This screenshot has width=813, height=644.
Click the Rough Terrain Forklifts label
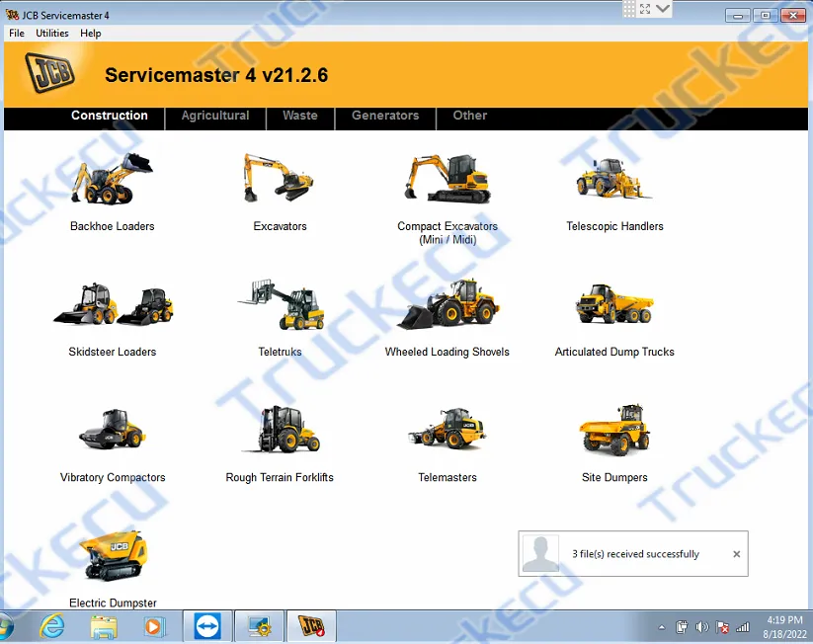[280, 477]
